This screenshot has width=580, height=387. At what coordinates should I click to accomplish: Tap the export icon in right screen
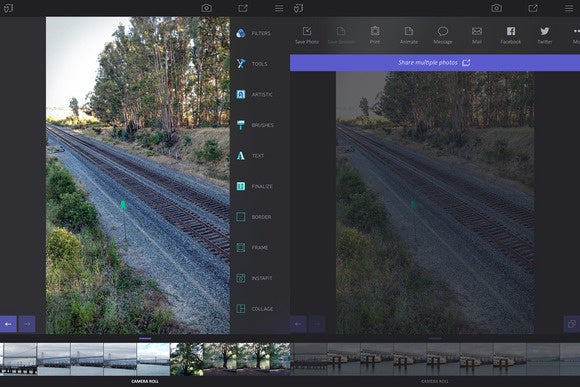click(x=533, y=8)
